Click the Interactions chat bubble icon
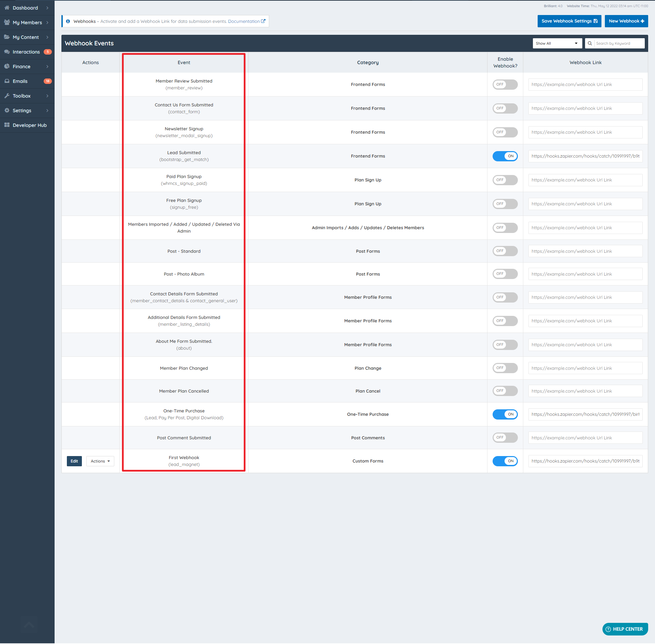Screen dimensions: 655x644 point(7,52)
